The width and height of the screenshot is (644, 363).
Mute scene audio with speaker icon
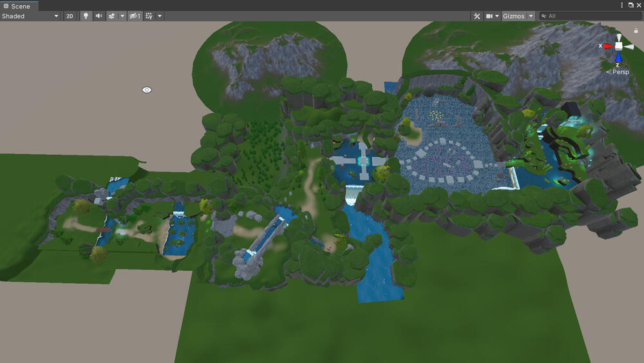pos(99,16)
